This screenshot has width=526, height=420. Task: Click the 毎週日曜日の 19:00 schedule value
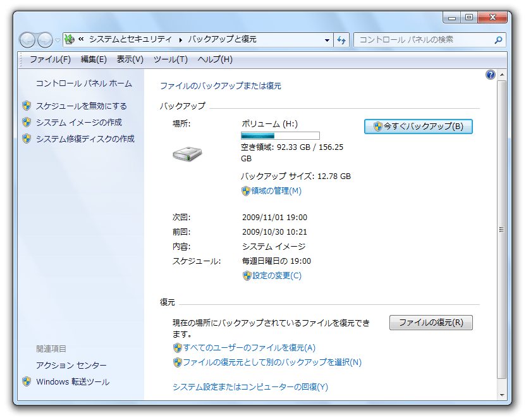[276, 261]
